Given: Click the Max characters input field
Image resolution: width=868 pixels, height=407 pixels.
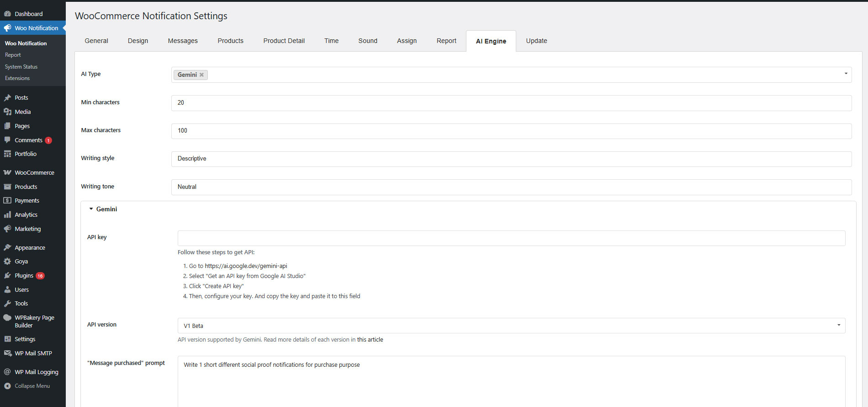Looking at the screenshot, I should [x=511, y=131].
